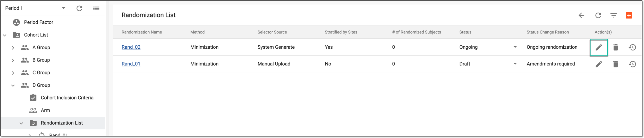Click the B Group people icon
644x138 pixels.
pos(25,60)
